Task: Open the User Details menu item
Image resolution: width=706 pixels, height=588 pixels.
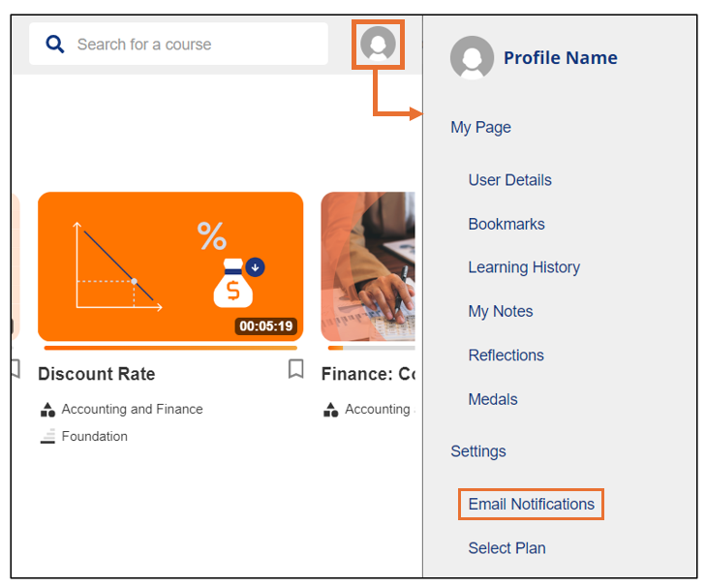Action: (509, 180)
